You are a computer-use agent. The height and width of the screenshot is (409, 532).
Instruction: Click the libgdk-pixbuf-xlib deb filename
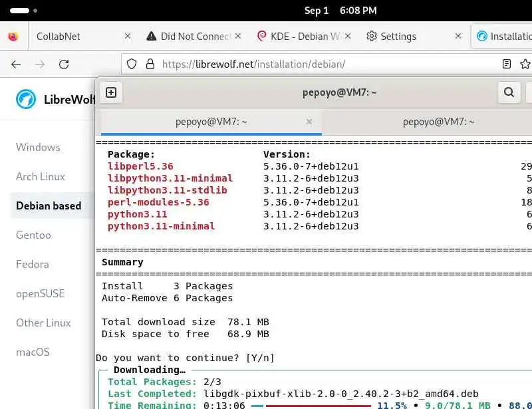pos(341,394)
